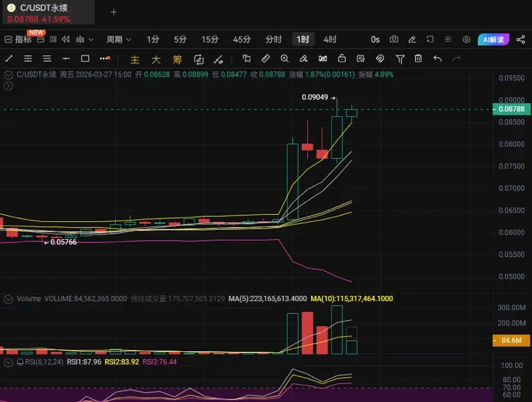Click MA(5) volume value text
This screenshot has height=402, width=532.
point(267,299)
